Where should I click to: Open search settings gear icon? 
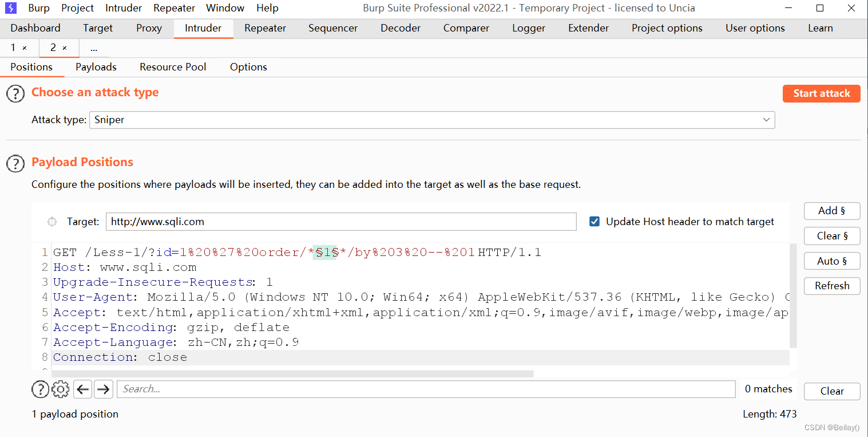coord(60,389)
